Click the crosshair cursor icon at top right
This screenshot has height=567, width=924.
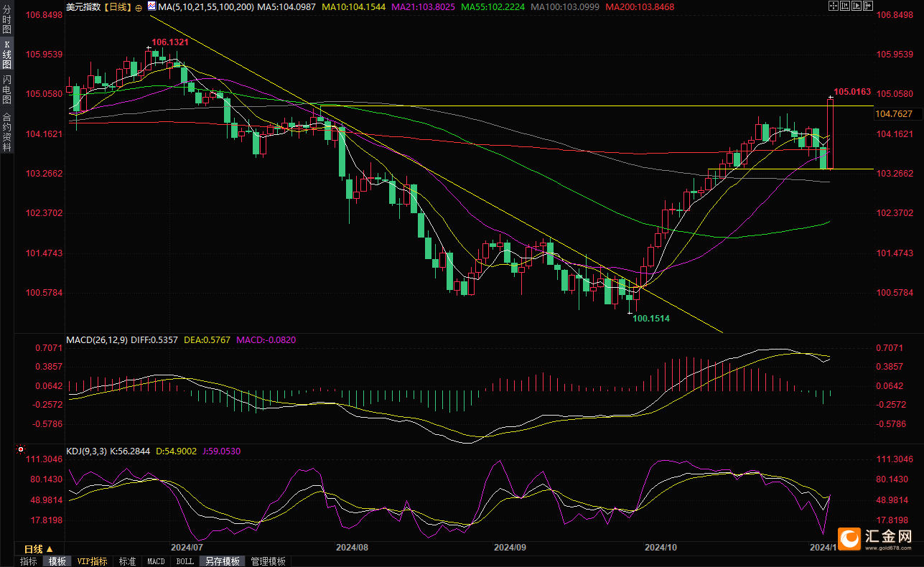(x=834, y=6)
